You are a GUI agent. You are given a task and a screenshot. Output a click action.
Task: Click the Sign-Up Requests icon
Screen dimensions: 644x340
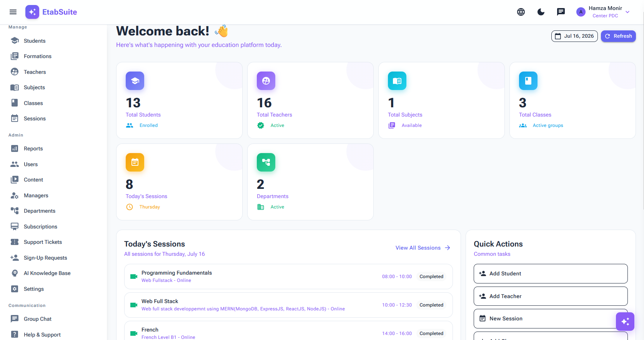tap(15, 258)
